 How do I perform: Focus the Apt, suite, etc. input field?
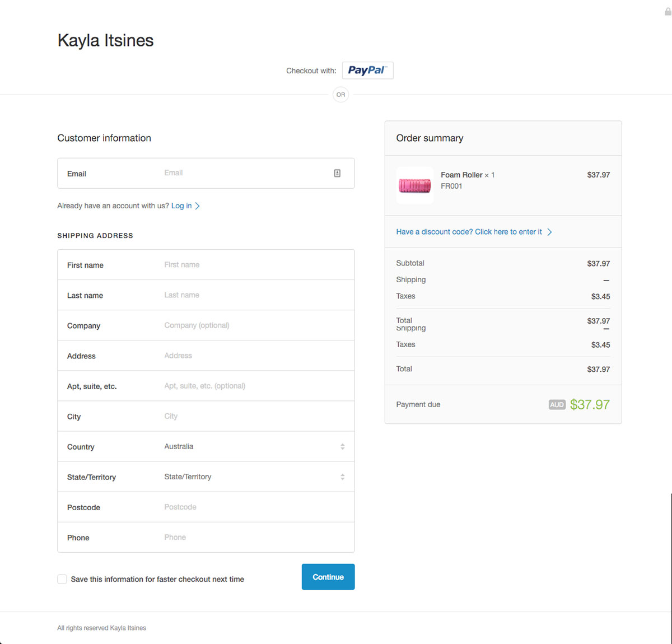point(206,386)
